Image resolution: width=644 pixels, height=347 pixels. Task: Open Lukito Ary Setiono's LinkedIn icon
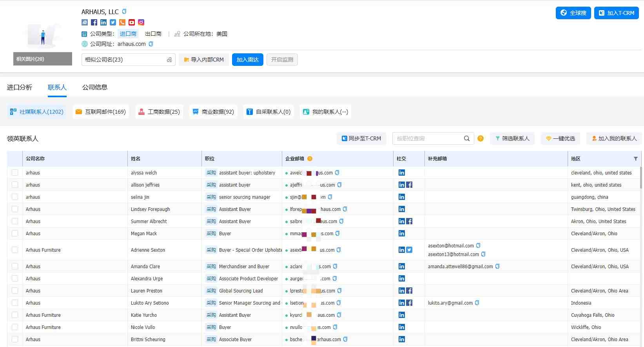tap(402, 303)
